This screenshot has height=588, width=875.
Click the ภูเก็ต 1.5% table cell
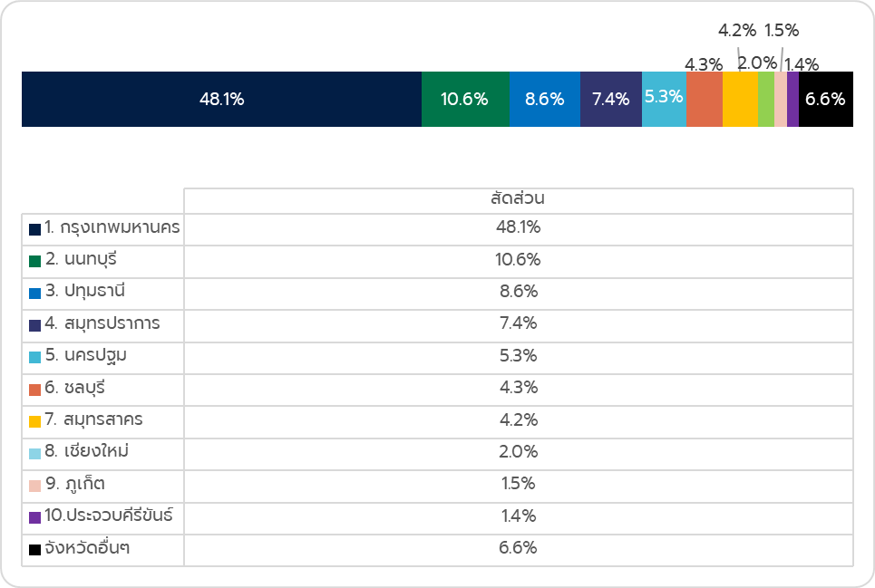pyautogui.click(x=518, y=484)
